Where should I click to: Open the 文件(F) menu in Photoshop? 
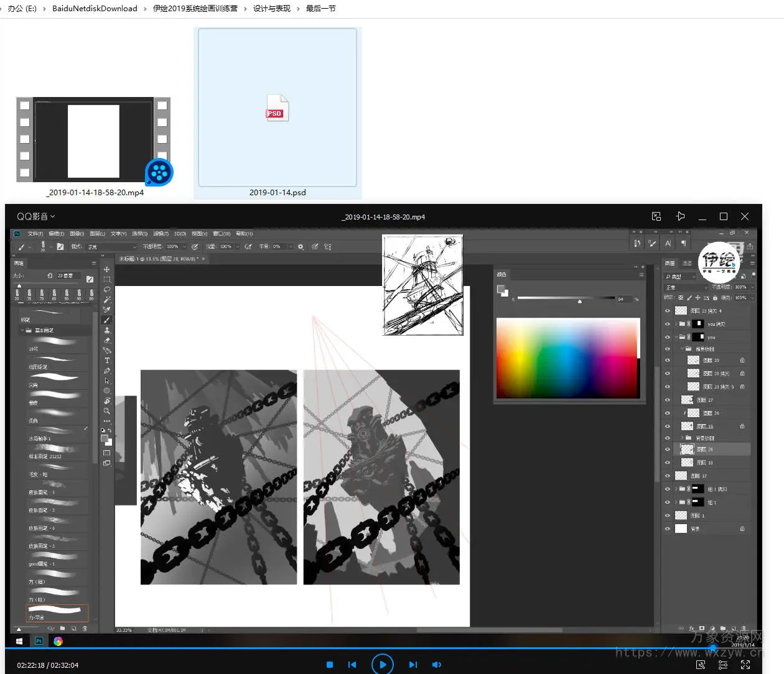[x=35, y=234]
